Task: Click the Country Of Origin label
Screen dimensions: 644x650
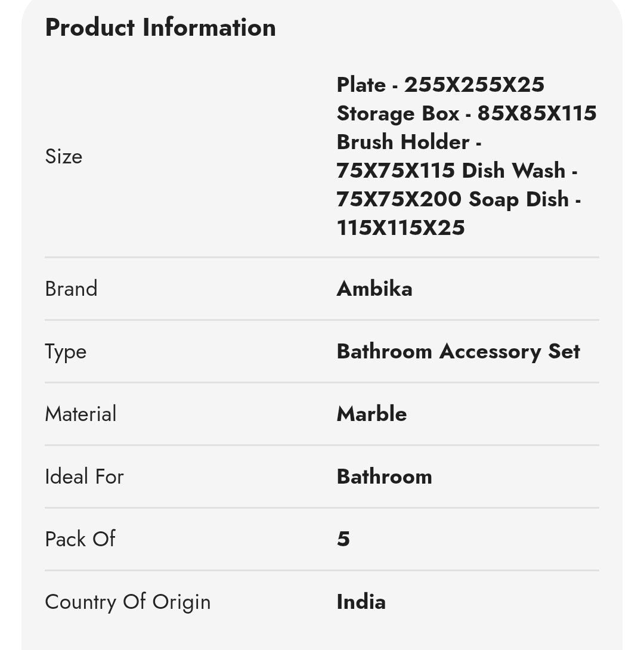Action: [128, 602]
